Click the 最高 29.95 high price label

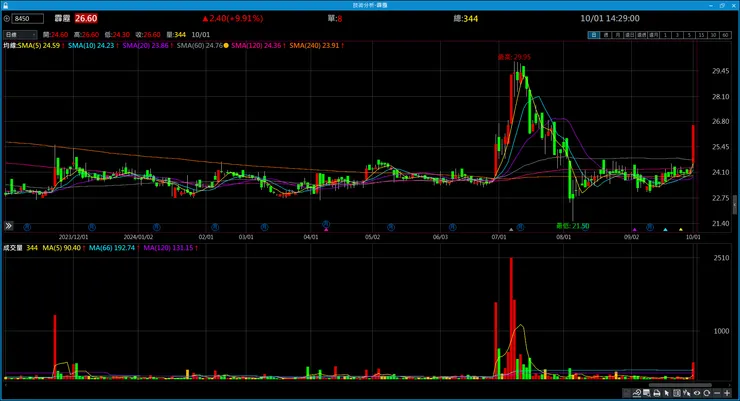click(514, 57)
